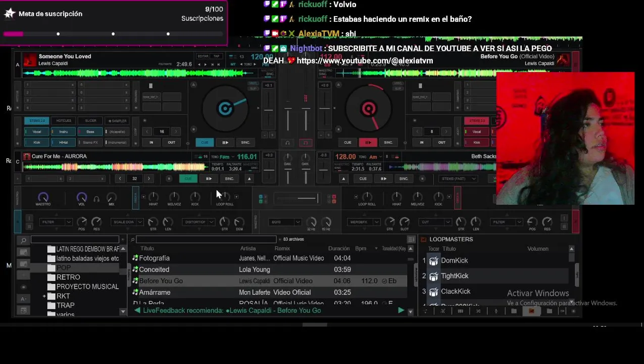
Task: Select the TRAP folder
Action: 65,305
